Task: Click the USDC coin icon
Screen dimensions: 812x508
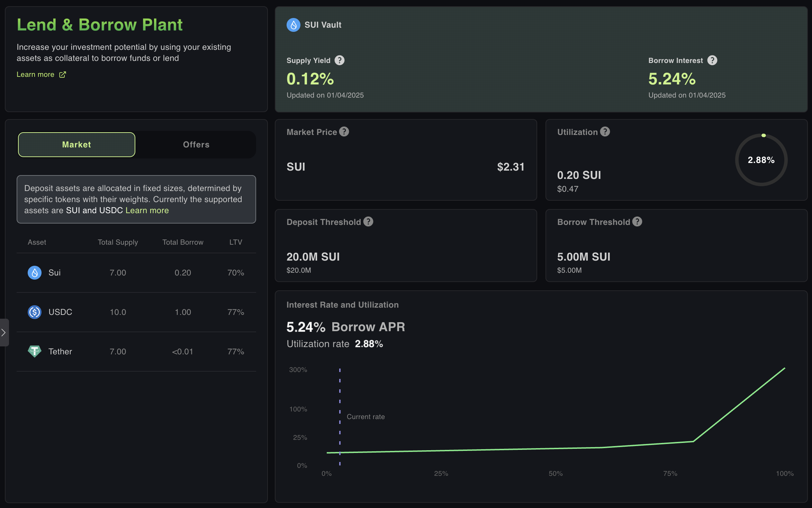Action: [34, 312]
